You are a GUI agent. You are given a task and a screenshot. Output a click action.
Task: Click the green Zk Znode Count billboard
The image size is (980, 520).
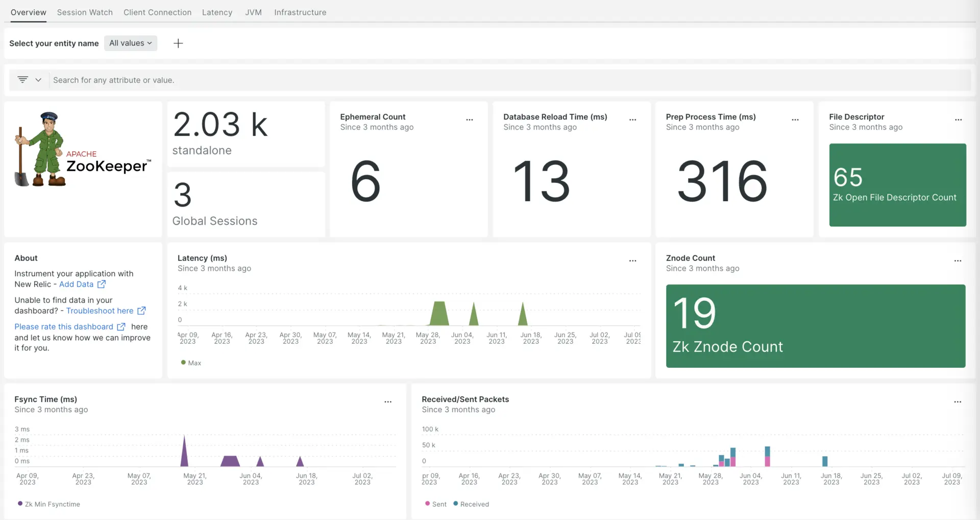pos(815,326)
